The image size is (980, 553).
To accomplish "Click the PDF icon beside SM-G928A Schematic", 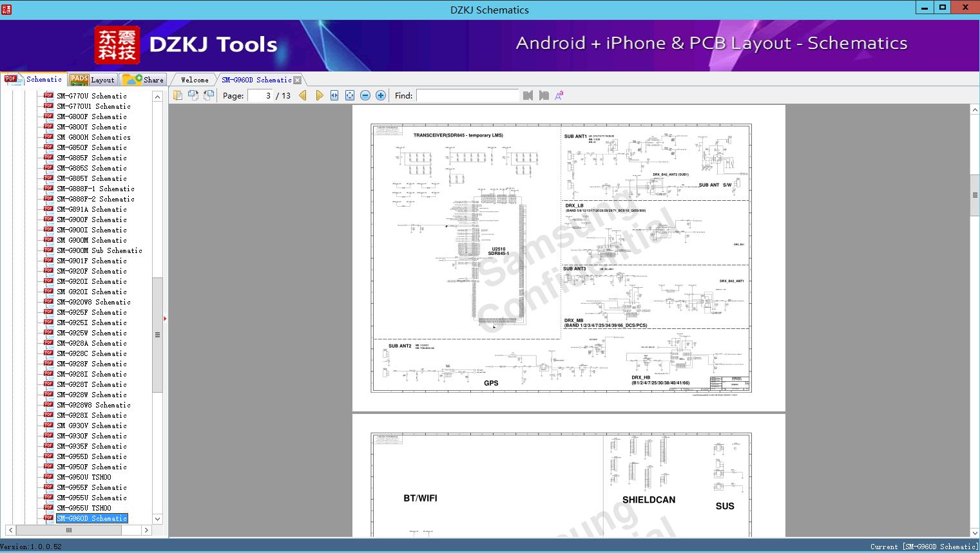I will coord(48,343).
